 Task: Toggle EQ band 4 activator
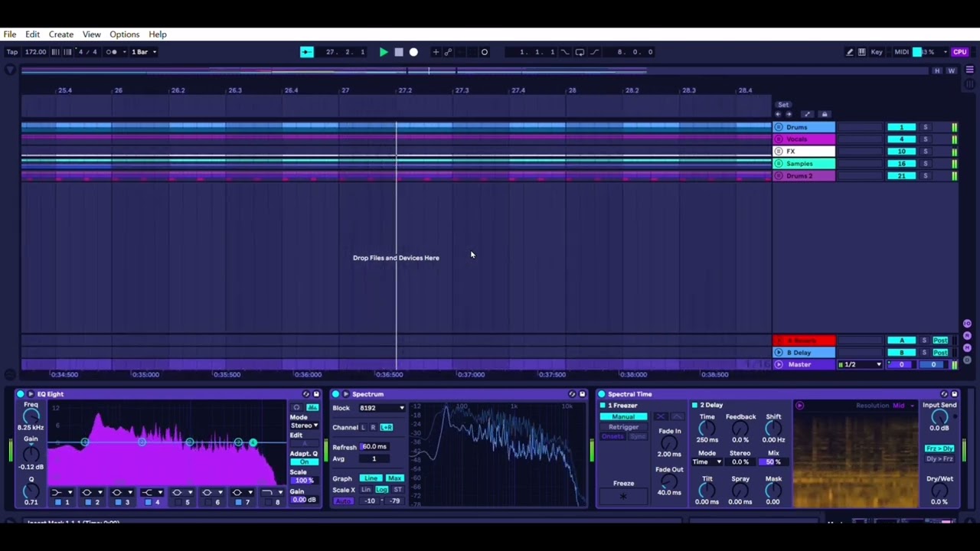[149, 502]
